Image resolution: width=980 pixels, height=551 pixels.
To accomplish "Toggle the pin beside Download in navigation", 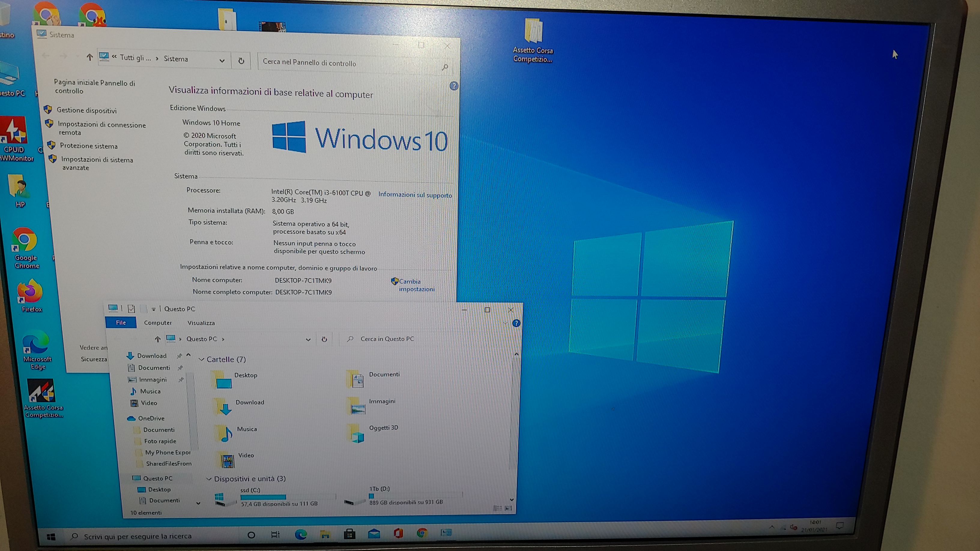I will pyautogui.click(x=179, y=356).
